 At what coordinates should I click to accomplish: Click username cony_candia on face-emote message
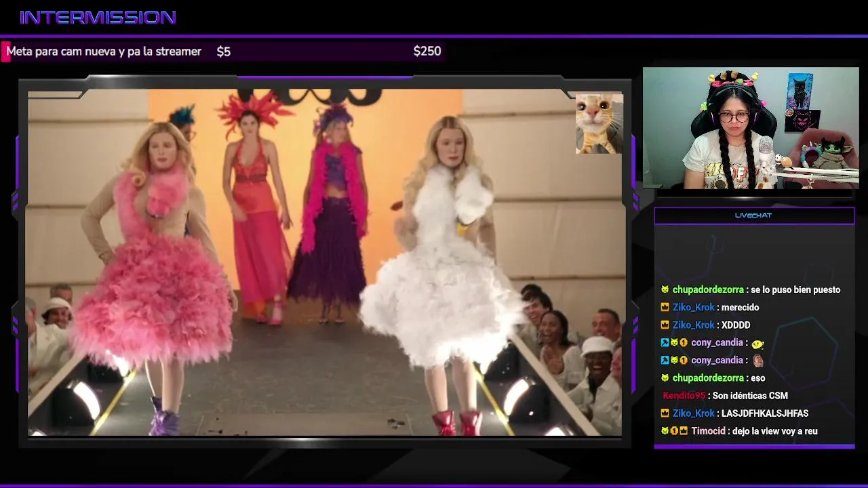tap(717, 361)
